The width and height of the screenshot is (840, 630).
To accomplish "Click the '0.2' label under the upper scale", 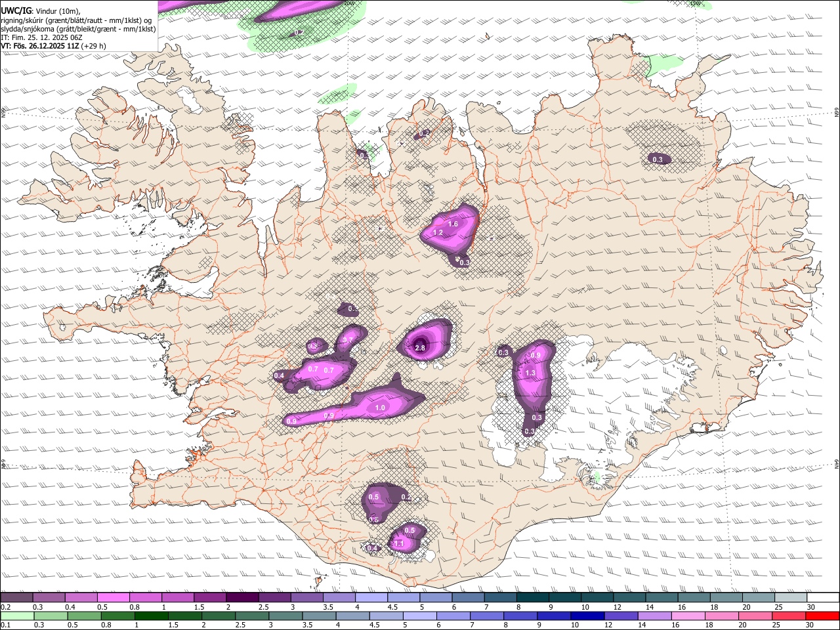I will [x=5, y=607].
